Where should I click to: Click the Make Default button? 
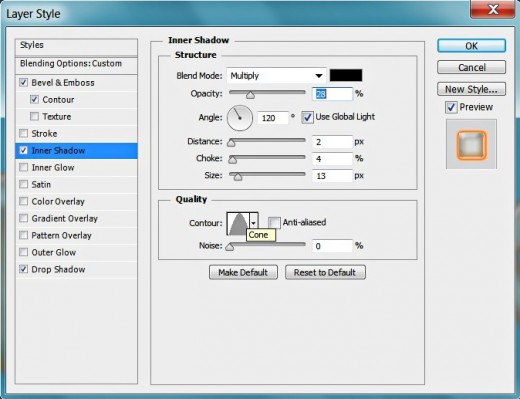tap(243, 272)
